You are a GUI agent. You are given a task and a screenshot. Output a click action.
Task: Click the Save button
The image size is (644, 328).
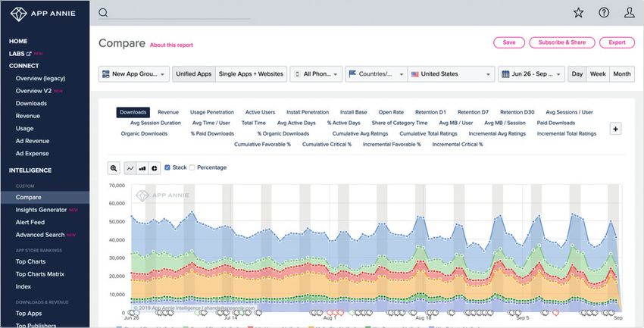pyautogui.click(x=509, y=42)
